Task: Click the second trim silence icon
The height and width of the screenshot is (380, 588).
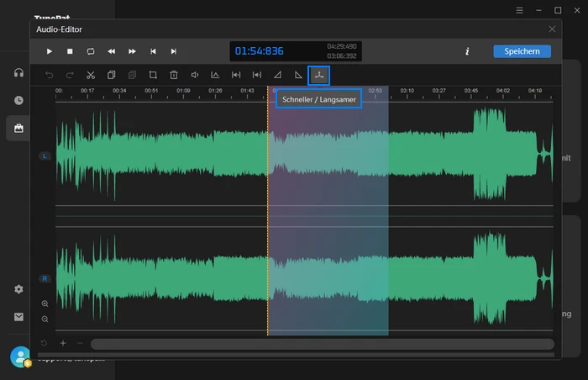Action: pyautogui.click(x=257, y=75)
